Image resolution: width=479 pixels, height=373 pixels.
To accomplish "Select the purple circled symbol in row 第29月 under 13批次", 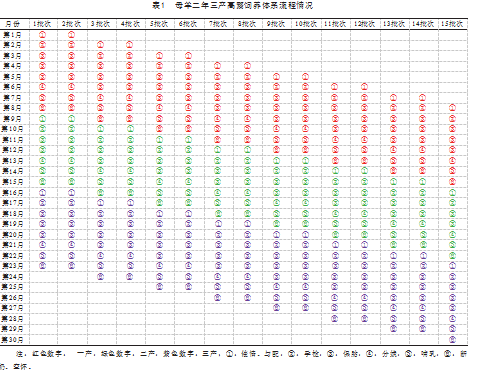I will click(x=393, y=329).
